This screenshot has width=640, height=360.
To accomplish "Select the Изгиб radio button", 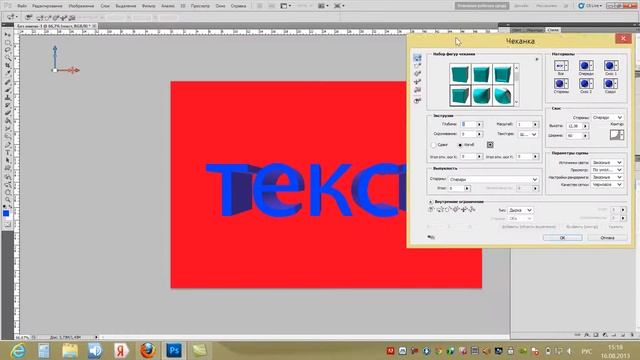I will pyautogui.click(x=460, y=145).
